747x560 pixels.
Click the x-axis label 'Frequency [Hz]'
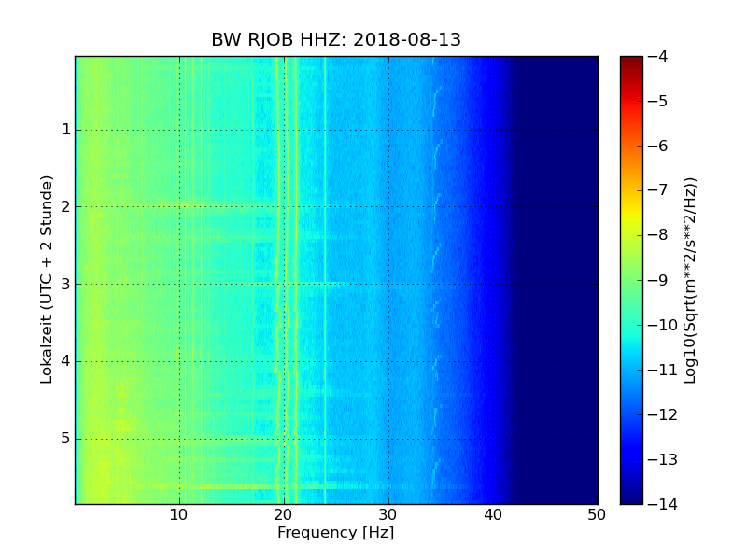(x=336, y=532)
